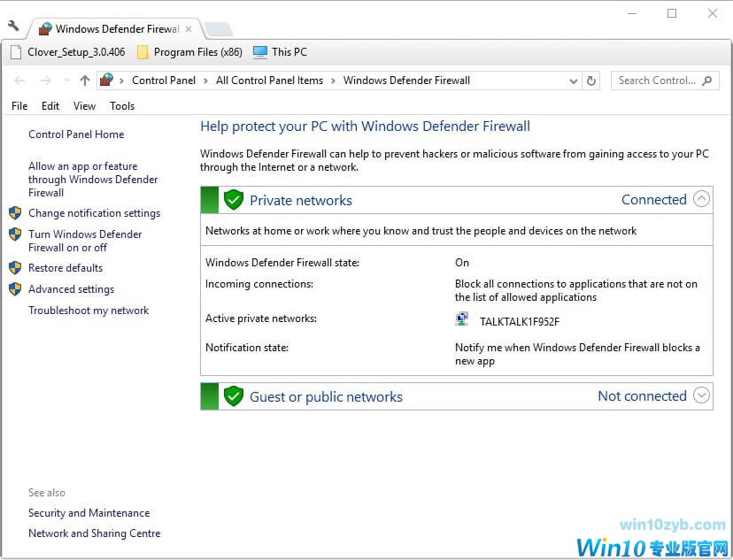The image size is (733, 560).
Task: Click the green shield beside Guest or public networks
Action: [x=234, y=396]
